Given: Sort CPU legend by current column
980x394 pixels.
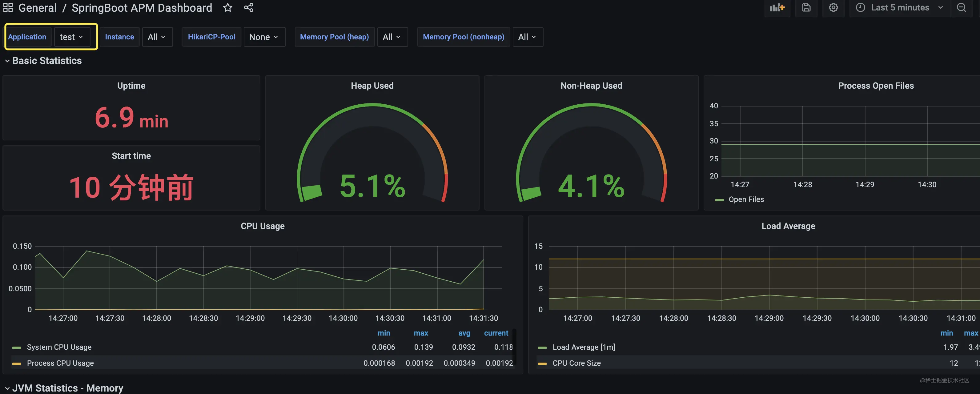Looking at the screenshot, I should click(496, 333).
